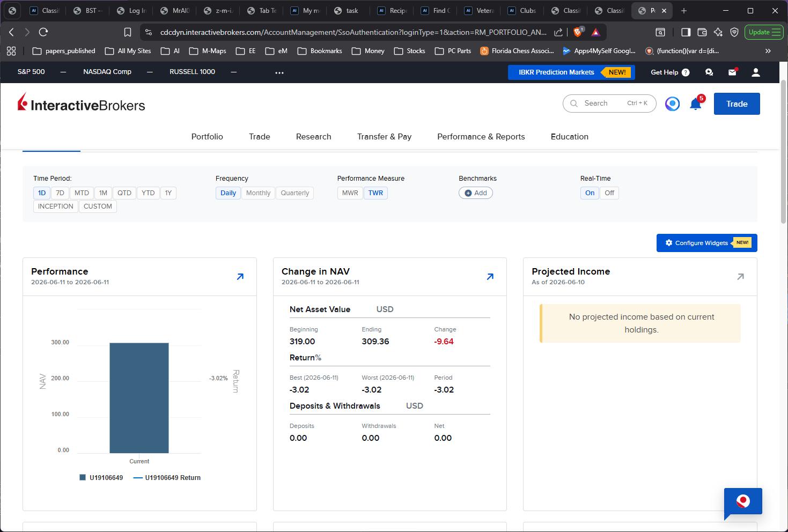The height and width of the screenshot is (532, 788).
Task: Select the INCEPTION time period button
Action: (x=56, y=206)
